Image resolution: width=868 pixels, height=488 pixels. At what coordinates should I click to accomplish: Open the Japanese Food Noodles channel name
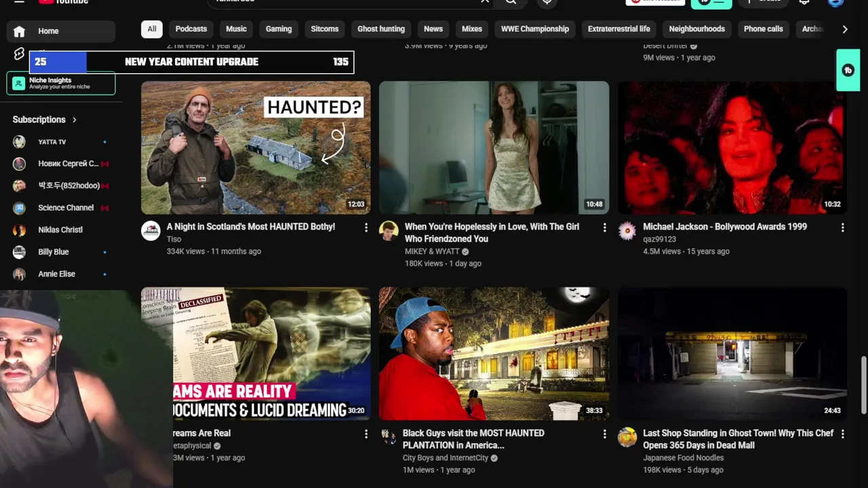click(x=684, y=457)
